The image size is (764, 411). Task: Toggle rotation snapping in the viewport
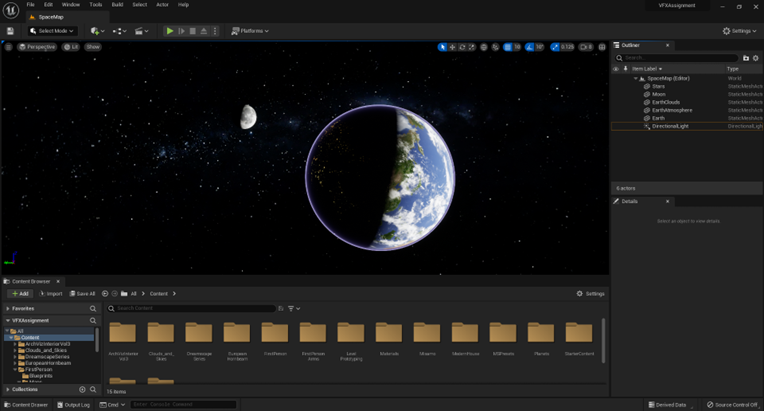pyautogui.click(x=531, y=47)
